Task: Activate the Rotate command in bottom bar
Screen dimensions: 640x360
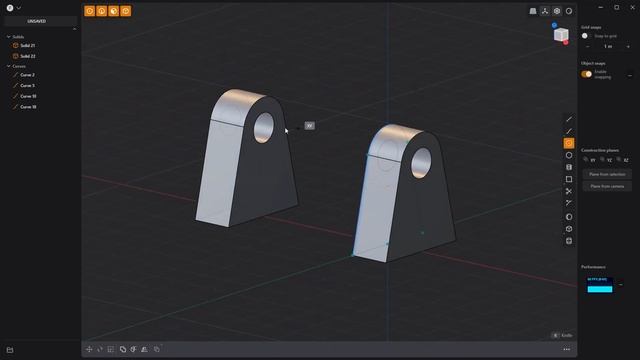Action: (100, 349)
